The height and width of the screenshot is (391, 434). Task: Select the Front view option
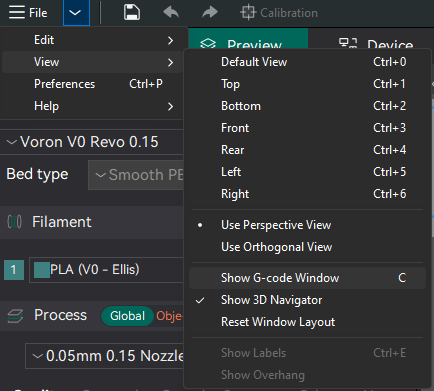pyautogui.click(x=307, y=128)
